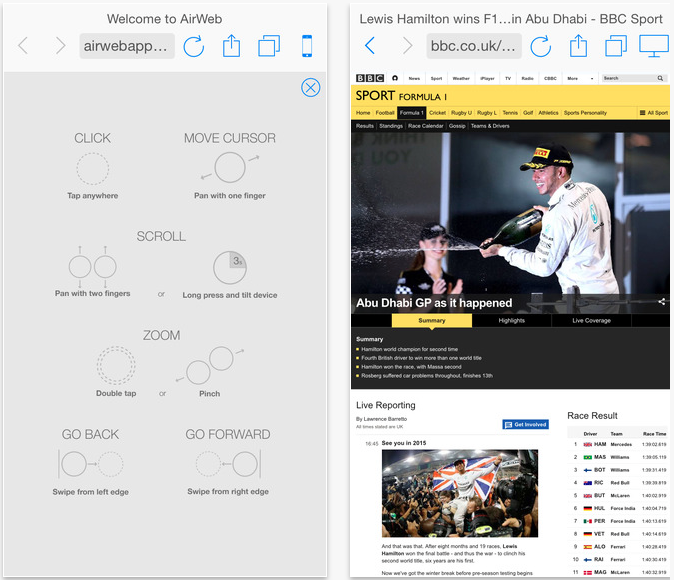Open tabs view on AirWeb welcome screen
This screenshot has height=580, width=674.
pyautogui.click(x=269, y=46)
